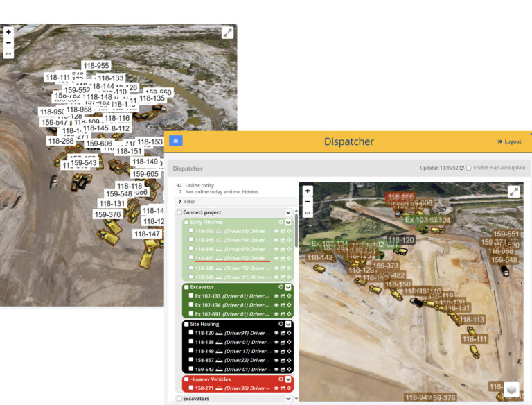Viewport: 532px width, 405px height.
Task: Locate vehicle 118-946 with the crosshair icon
Action: click(289, 250)
